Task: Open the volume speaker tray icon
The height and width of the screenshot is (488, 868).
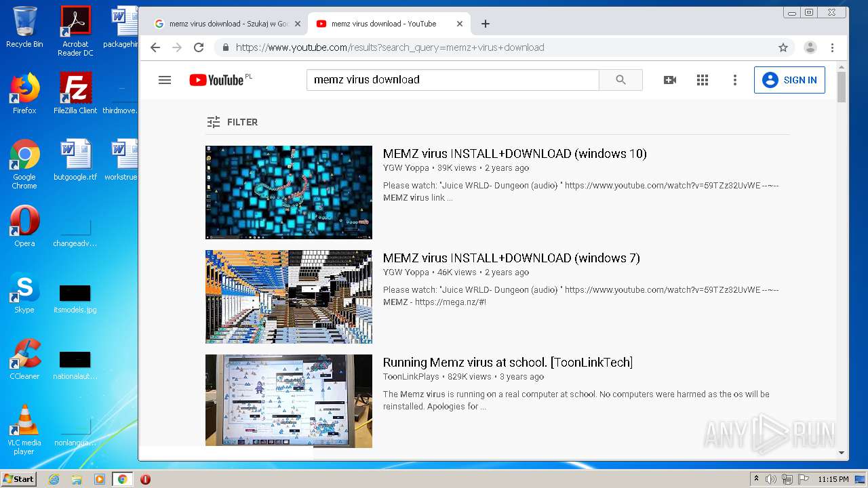Action: (771, 479)
